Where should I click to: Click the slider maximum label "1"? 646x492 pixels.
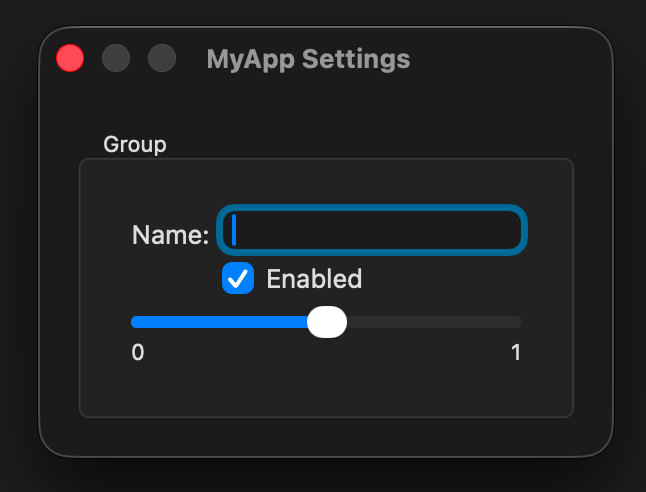coord(516,352)
